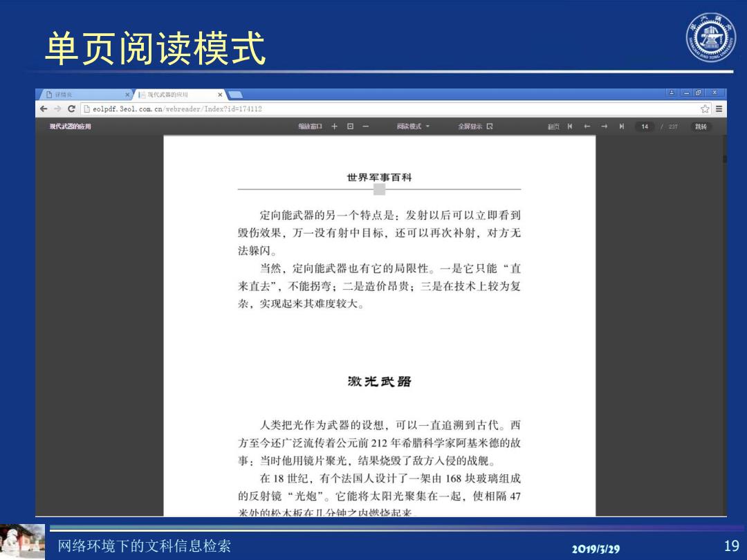
Task: Bookmark this page with the star icon
Action: point(705,109)
